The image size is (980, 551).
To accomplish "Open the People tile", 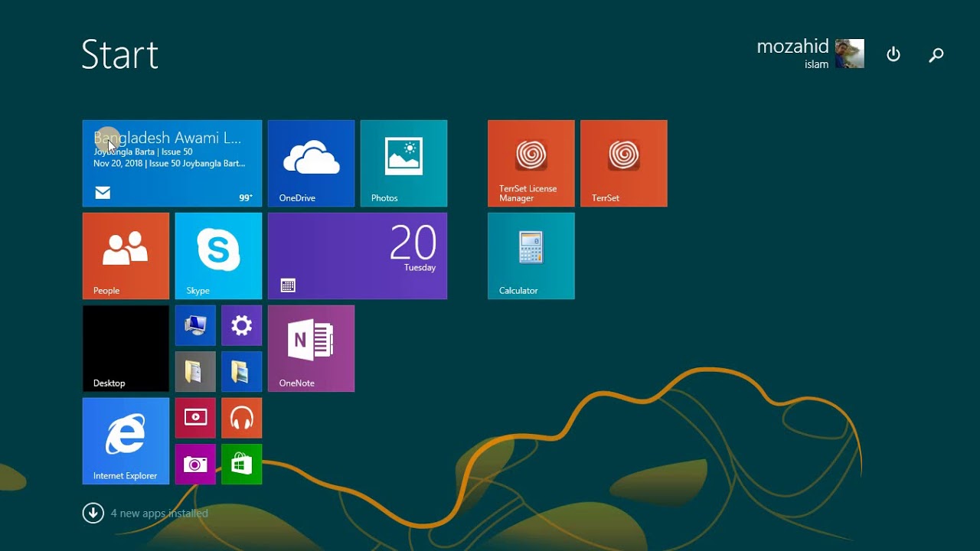I will (x=126, y=256).
